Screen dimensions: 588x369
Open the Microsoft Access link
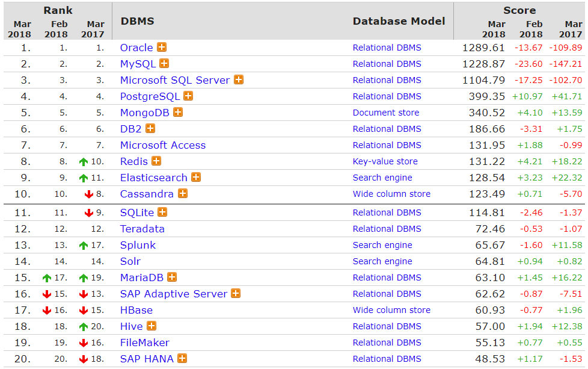pyautogui.click(x=163, y=145)
